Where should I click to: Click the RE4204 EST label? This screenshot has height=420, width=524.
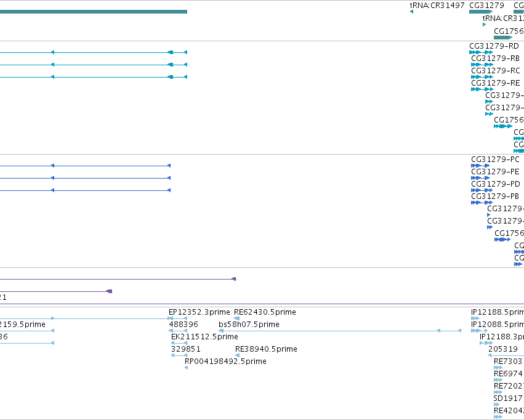[509, 411]
